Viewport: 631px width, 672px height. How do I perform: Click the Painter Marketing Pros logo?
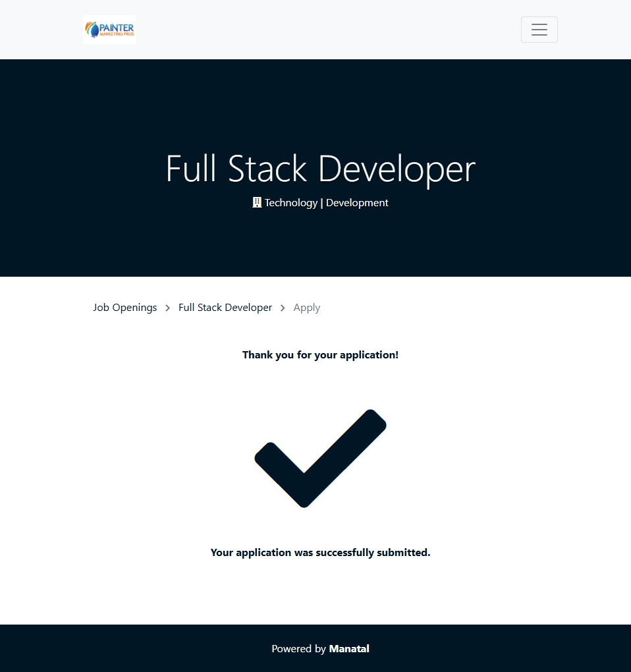(110, 30)
